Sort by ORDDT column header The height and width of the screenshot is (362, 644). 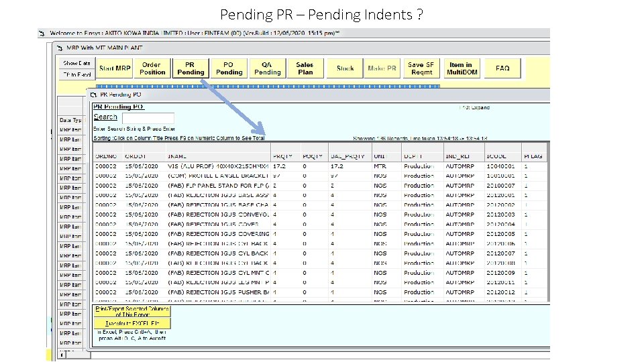click(136, 156)
